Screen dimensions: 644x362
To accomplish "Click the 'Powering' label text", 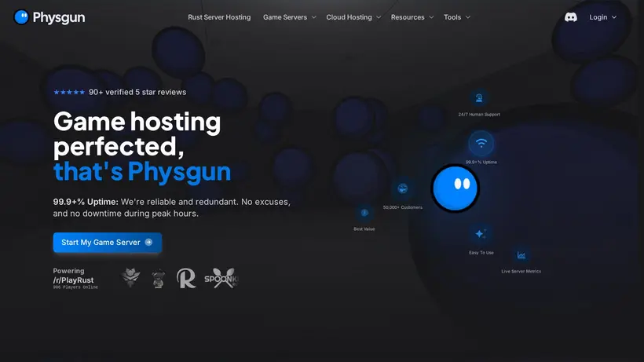I will (x=68, y=271).
